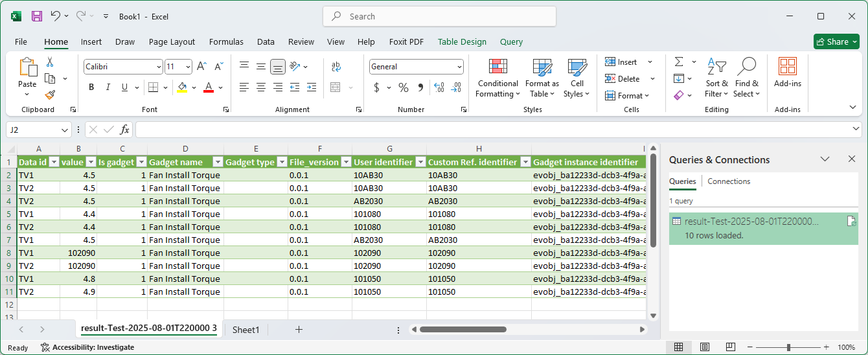Toggle Align Right
The width and height of the screenshot is (868, 355).
tap(278, 87)
